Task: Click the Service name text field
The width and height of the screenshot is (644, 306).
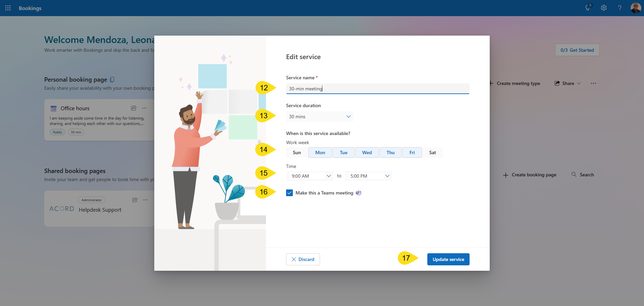Action: pos(377,89)
